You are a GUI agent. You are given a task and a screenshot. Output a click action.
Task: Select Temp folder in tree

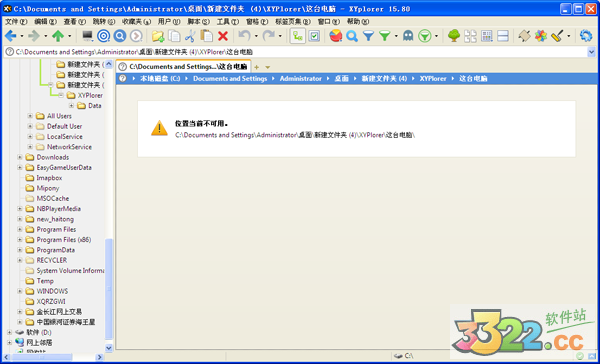45,281
